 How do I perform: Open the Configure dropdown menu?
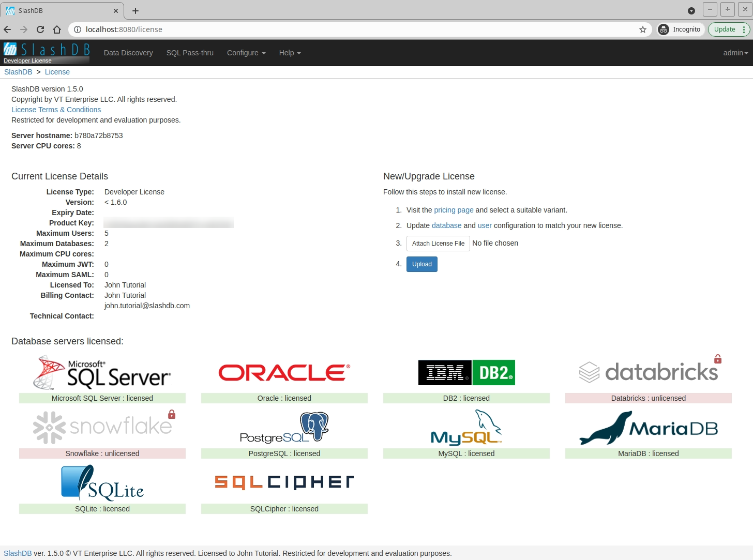click(x=246, y=53)
